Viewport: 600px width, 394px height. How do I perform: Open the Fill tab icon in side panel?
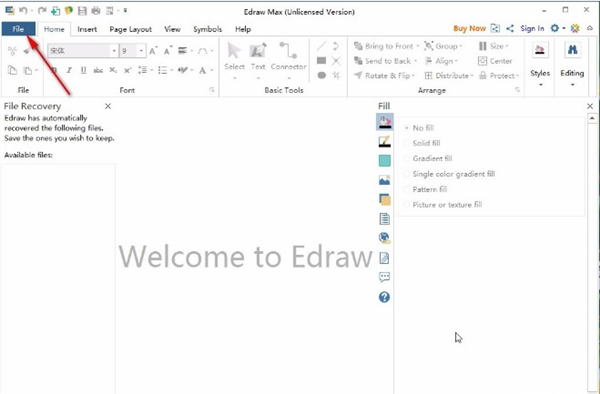(385, 122)
